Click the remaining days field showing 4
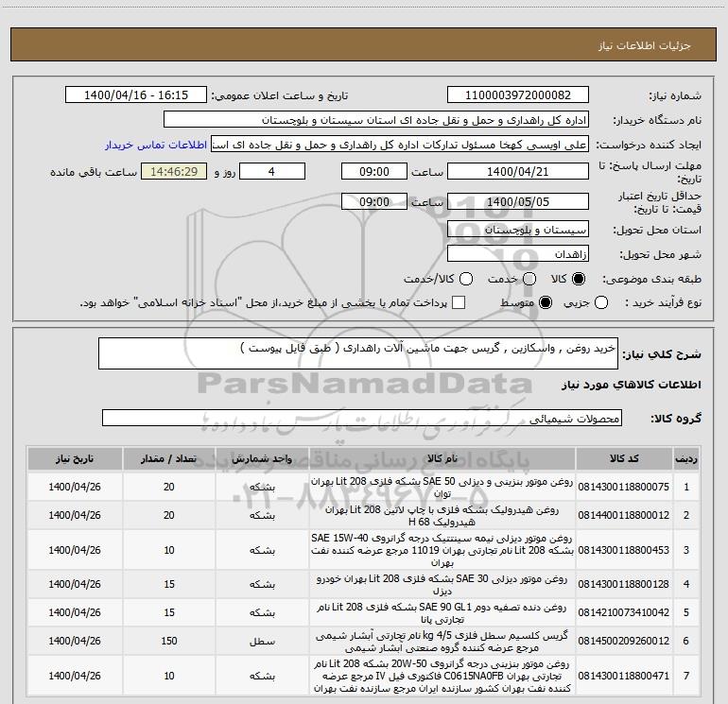Viewport: 728px width, 704px height. click(x=272, y=171)
